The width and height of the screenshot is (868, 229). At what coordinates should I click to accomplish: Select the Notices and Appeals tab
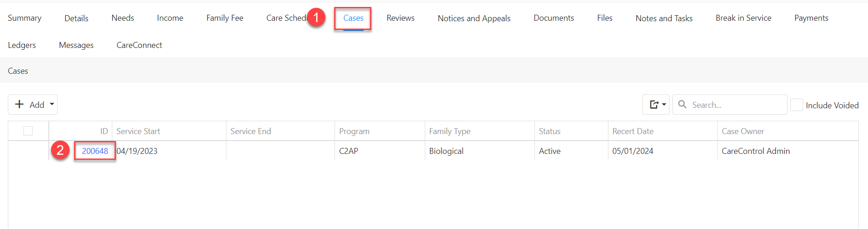coord(474,18)
